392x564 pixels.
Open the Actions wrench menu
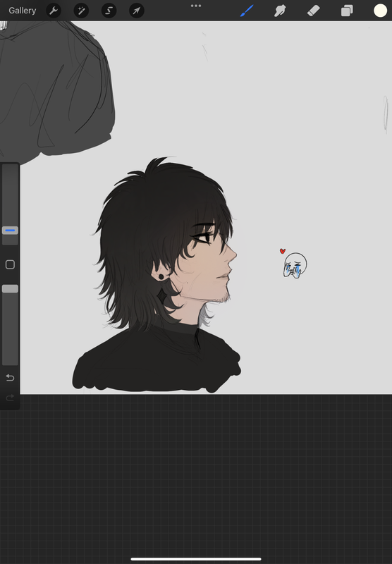point(54,11)
